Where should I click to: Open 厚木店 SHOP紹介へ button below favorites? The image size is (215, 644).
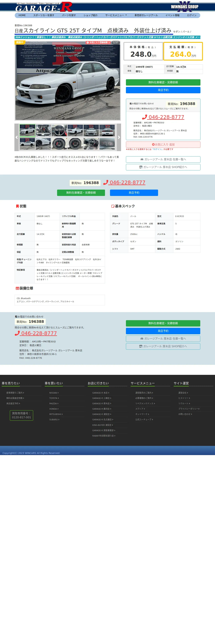coord(163,167)
